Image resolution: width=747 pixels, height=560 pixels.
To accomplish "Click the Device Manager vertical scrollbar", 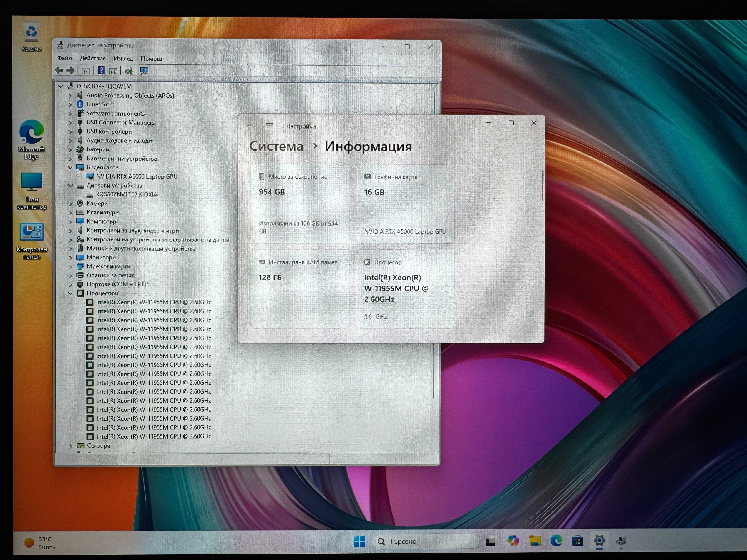I will pyautogui.click(x=434, y=245).
